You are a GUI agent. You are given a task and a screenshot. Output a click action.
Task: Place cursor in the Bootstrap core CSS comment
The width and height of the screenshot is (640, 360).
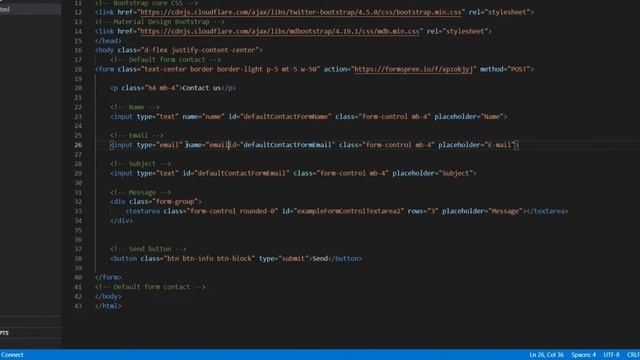pyautogui.click(x=146, y=3)
